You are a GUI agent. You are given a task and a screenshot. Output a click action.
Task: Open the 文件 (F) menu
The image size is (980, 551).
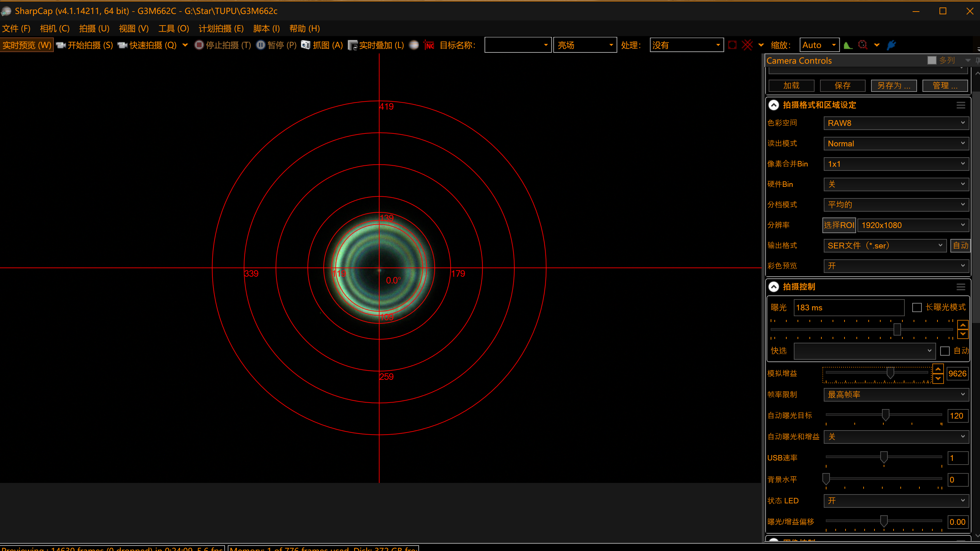16,29
